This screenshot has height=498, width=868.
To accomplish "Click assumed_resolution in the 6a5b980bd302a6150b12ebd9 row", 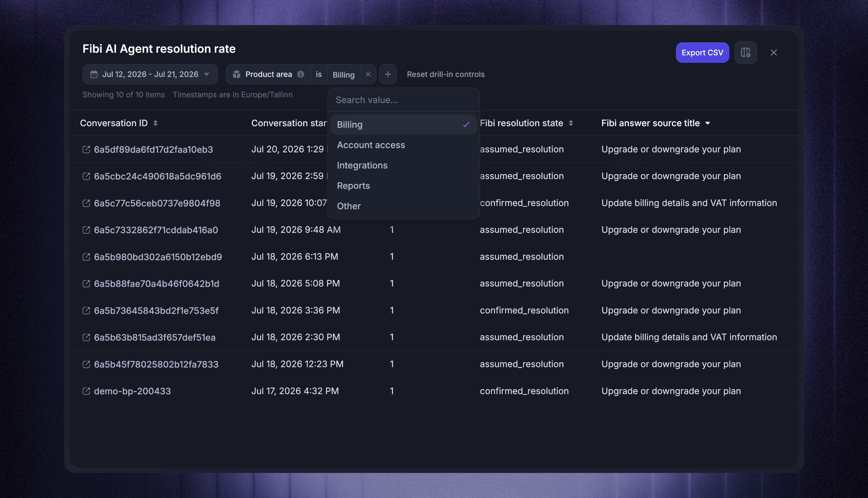I will [522, 257].
